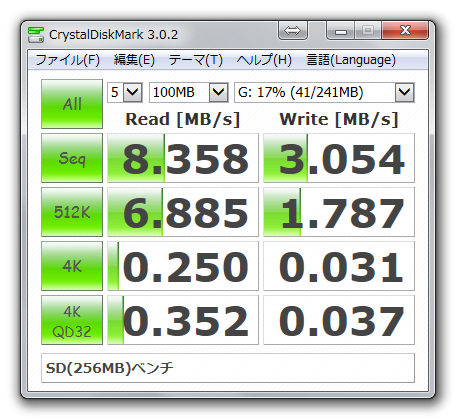Click the double-arrow button in title bar
456x419 pixels.
[x=293, y=31]
